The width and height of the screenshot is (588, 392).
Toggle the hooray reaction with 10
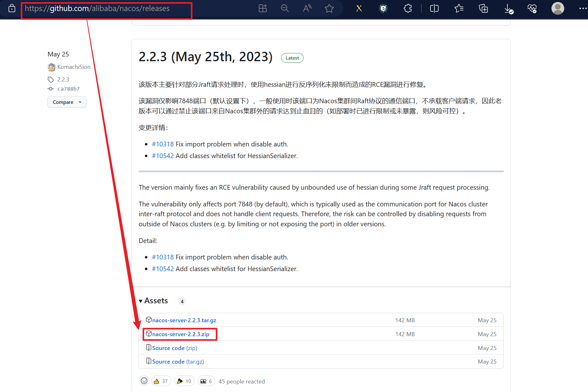pos(185,381)
